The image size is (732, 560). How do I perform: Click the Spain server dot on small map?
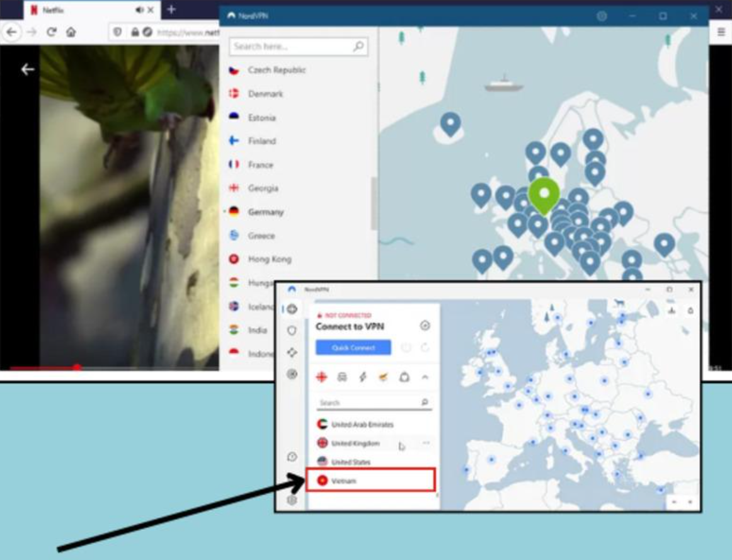click(x=491, y=460)
